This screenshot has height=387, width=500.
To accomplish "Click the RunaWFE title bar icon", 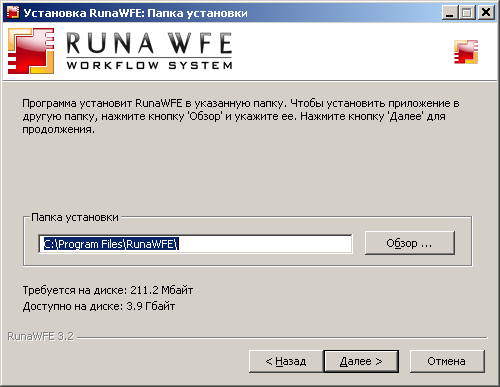I will point(13,13).
